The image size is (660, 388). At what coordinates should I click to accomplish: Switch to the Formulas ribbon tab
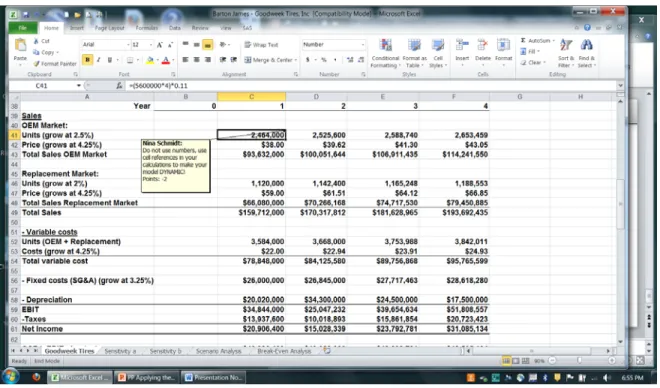(146, 28)
